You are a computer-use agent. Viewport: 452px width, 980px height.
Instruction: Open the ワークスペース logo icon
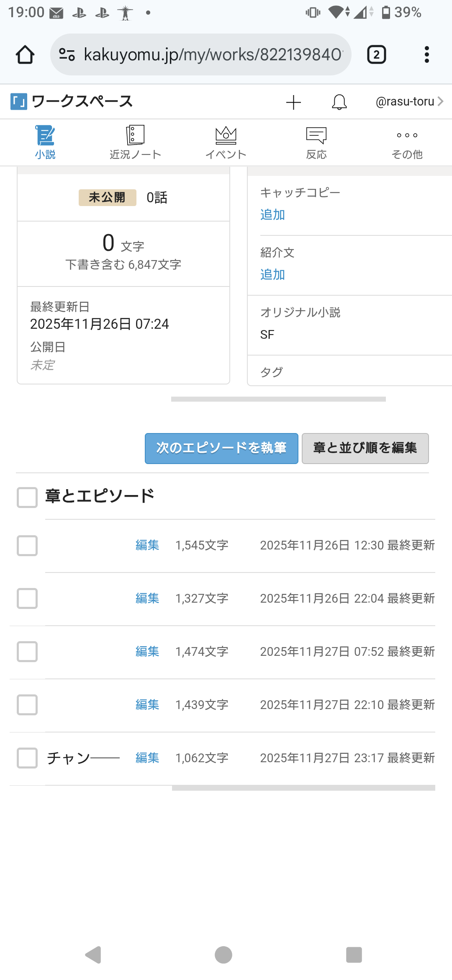(18, 102)
